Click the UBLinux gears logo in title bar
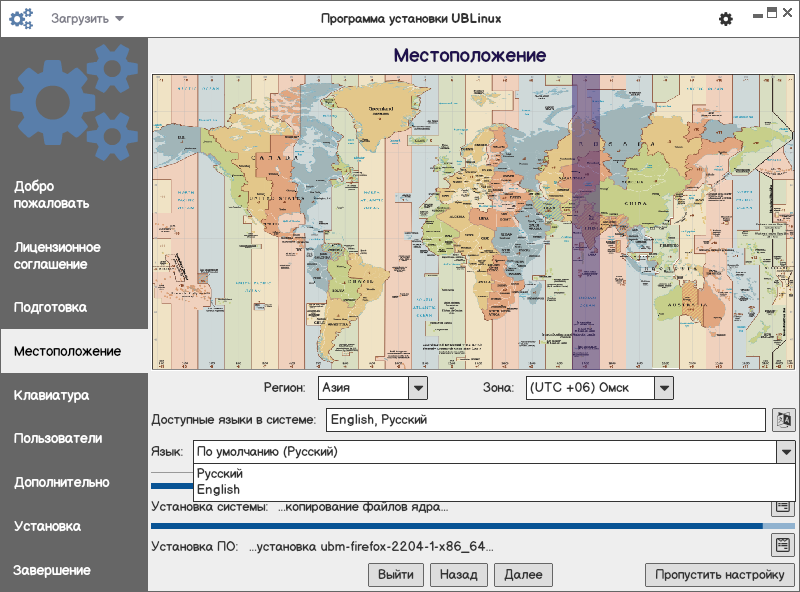 [x=22, y=19]
